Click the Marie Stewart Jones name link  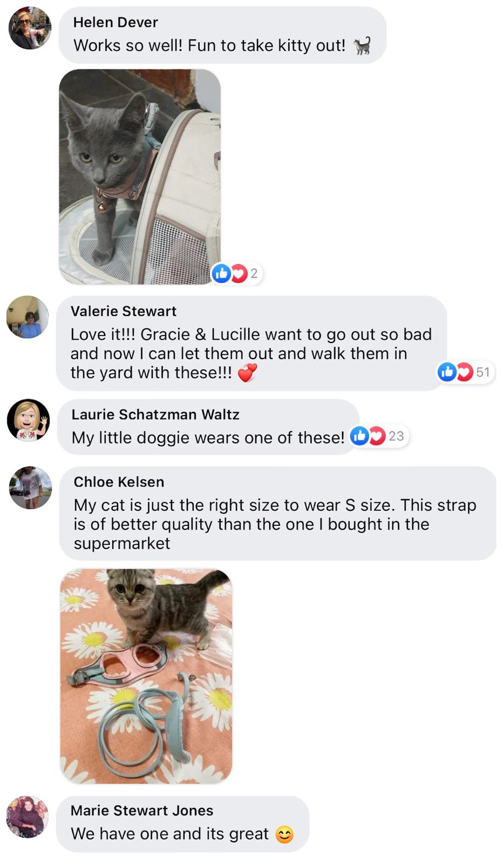142,811
